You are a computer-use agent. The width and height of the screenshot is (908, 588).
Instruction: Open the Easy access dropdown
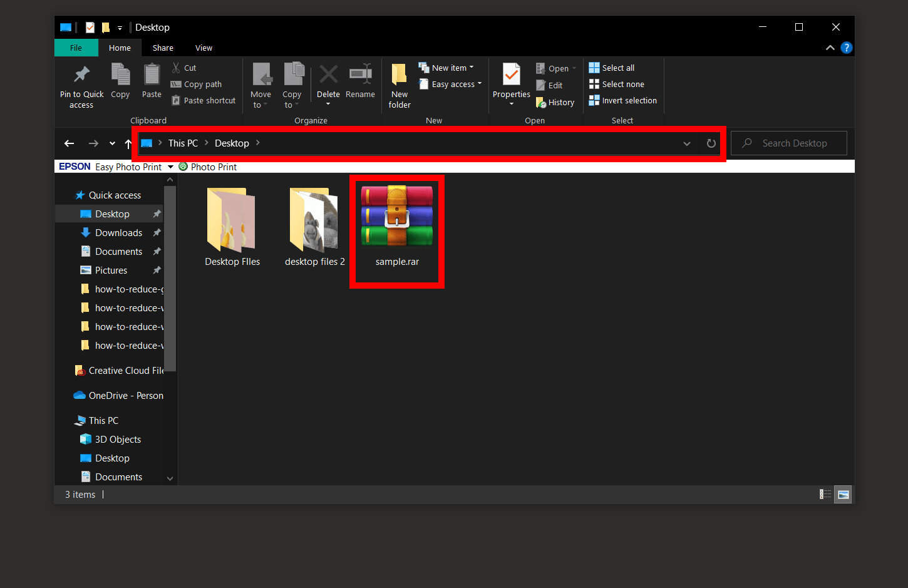coord(480,83)
